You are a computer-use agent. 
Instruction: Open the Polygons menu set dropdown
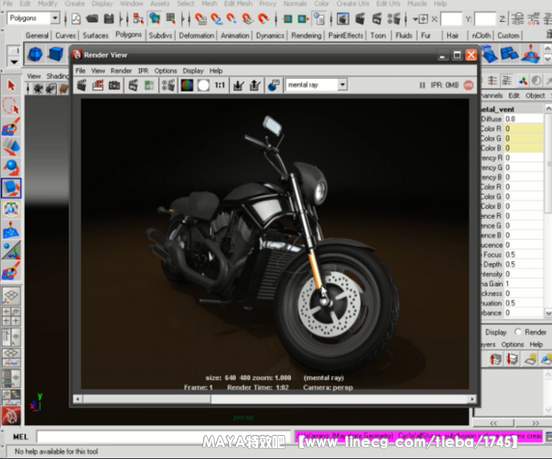pyautogui.click(x=55, y=18)
